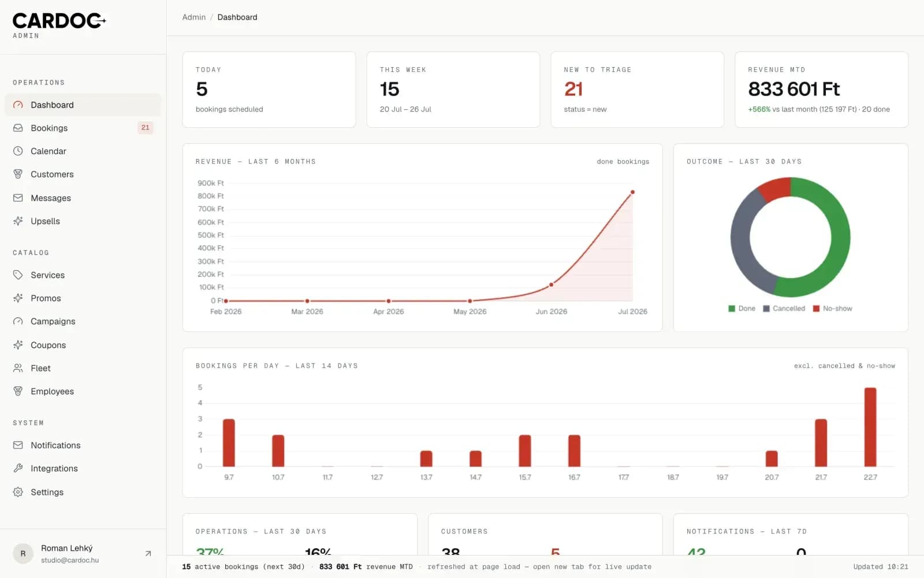Click the Employees icon in sidebar
This screenshot has height=578, width=924.
coord(18,391)
